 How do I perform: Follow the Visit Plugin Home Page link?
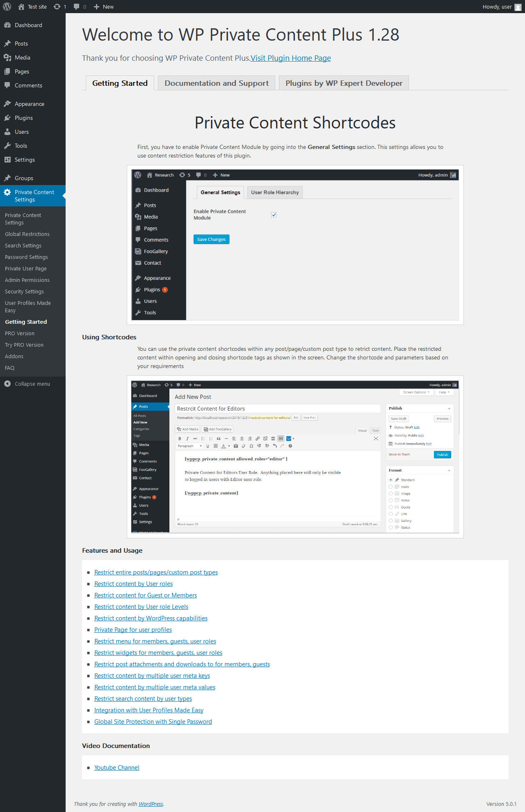[291, 58]
